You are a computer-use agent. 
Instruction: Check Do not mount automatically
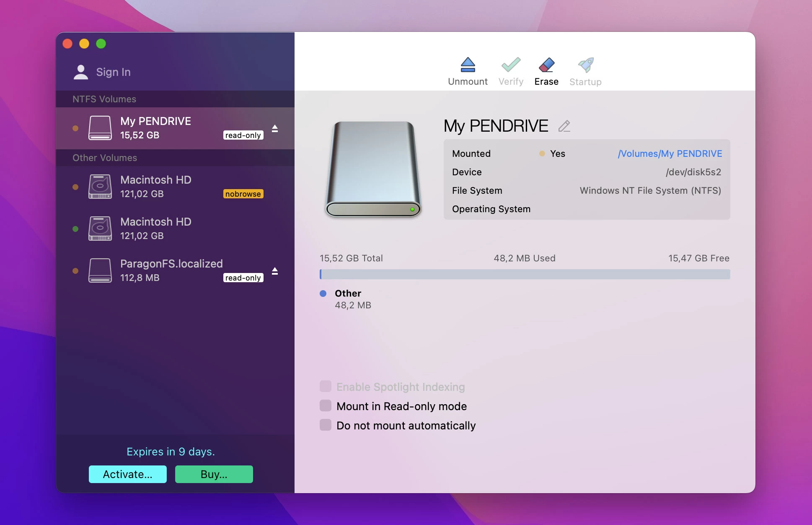(x=326, y=425)
